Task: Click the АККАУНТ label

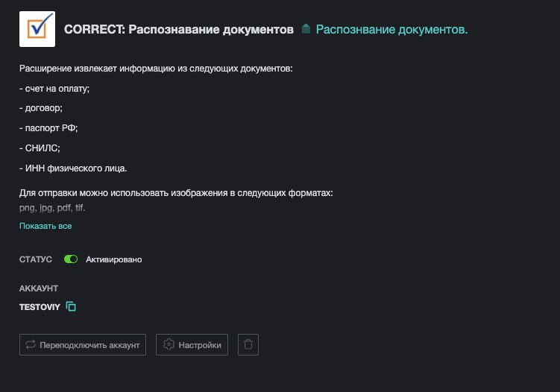Action: coord(39,288)
